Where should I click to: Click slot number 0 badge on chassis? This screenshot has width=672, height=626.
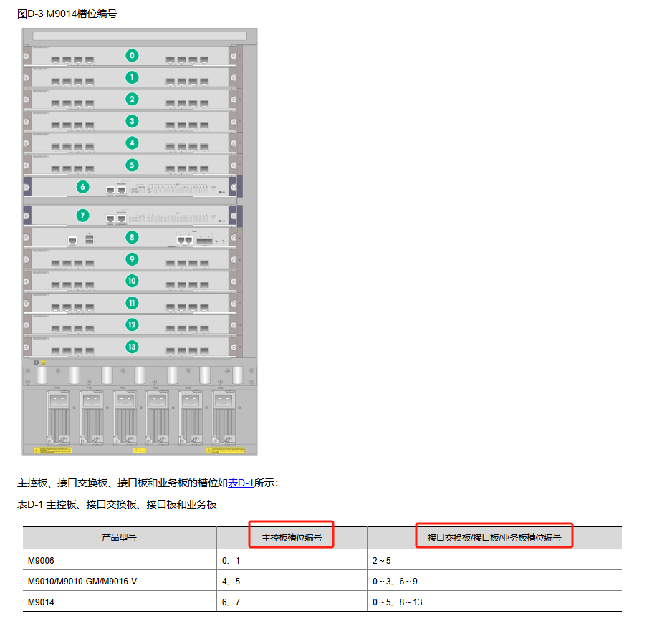point(132,55)
